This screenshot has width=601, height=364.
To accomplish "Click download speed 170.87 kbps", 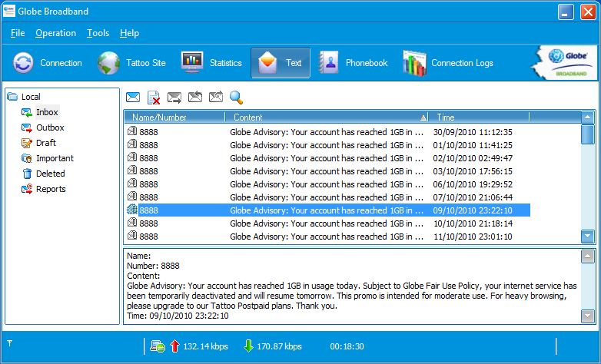I will [280, 346].
